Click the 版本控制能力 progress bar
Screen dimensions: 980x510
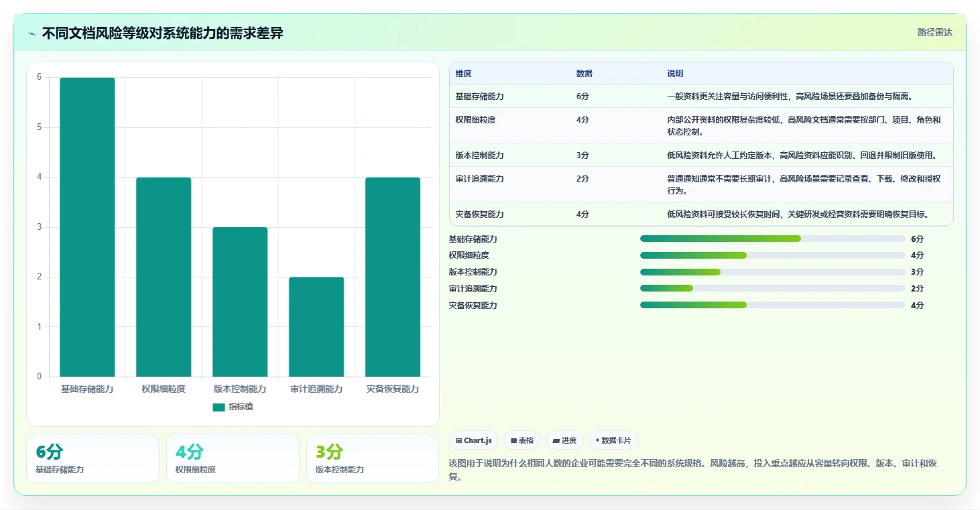pyautogui.click(x=773, y=272)
